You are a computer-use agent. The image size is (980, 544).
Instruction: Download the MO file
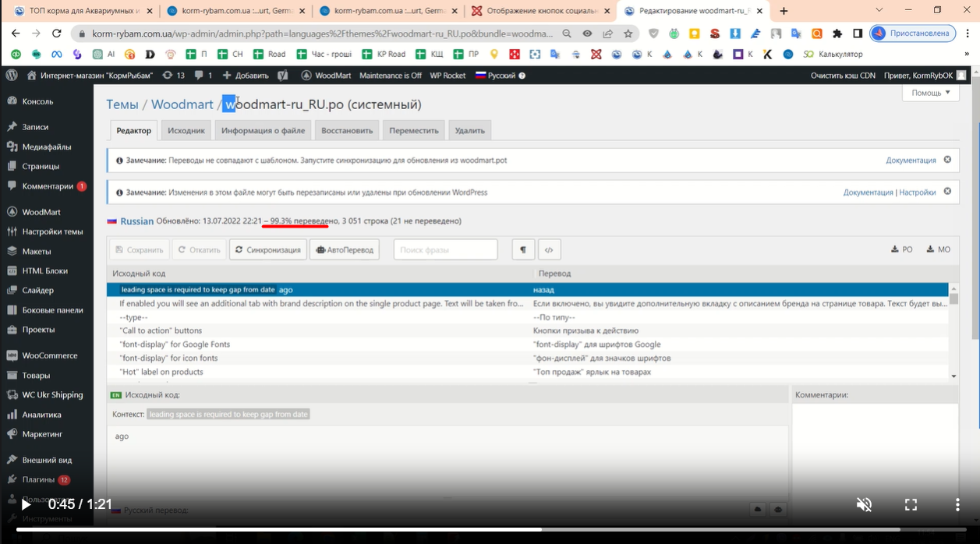click(938, 249)
